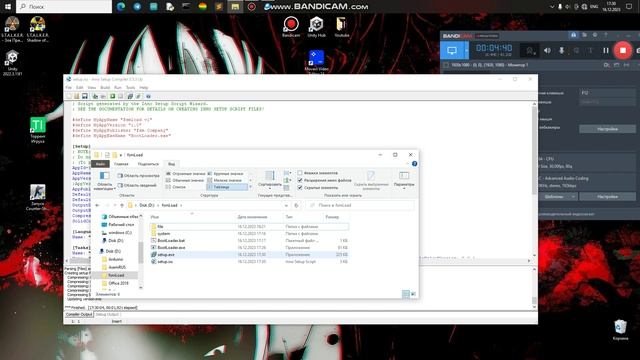Open Build menu in Inno Setup
The height and width of the screenshot is (360, 640).
point(105,88)
